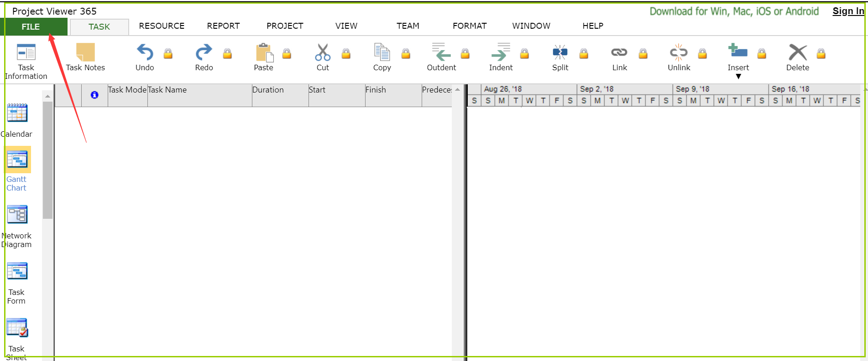Screen dimensions: 868x361
Task: Click Download for Win, Mac, iOS or Android
Action: coord(734,11)
